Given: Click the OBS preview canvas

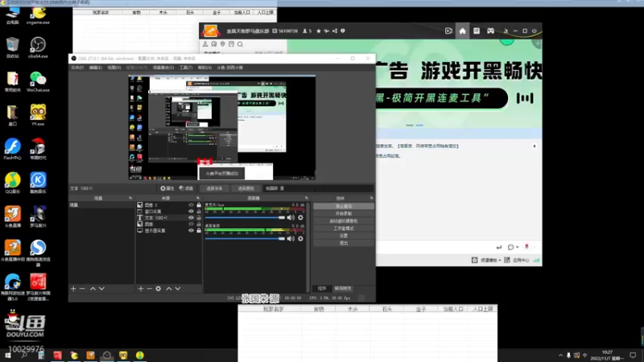Looking at the screenshot, I should click(222, 128).
